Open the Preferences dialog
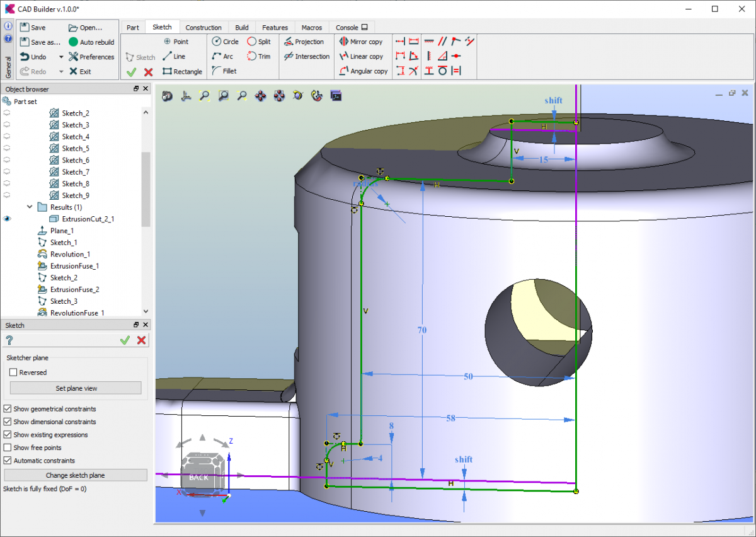 (91, 57)
